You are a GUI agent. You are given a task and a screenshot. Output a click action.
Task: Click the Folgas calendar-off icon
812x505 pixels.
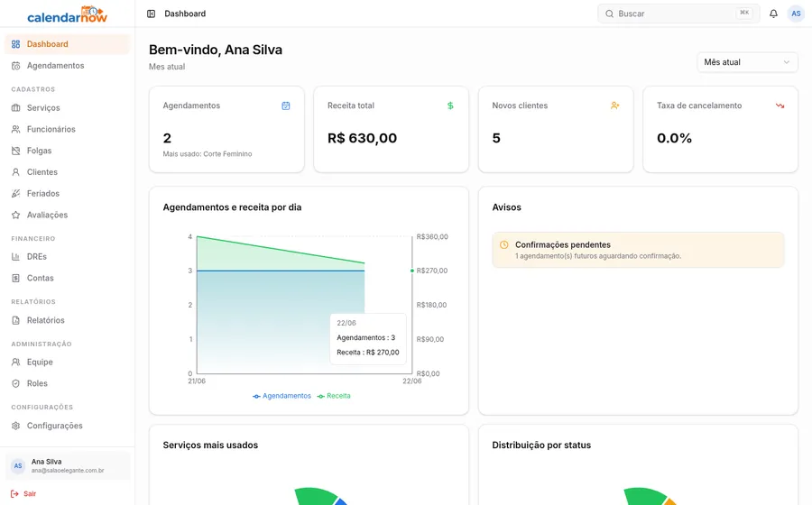(x=16, y=151)
